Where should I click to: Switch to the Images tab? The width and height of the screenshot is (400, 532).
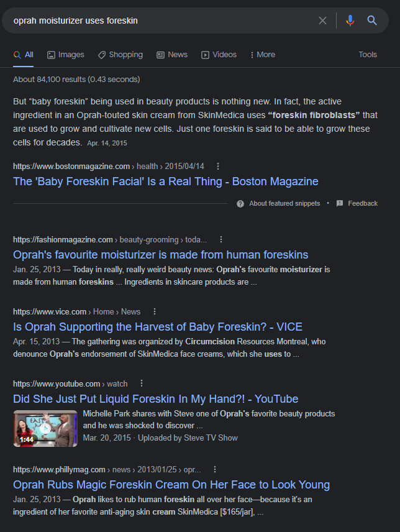(x=65, y=55)
